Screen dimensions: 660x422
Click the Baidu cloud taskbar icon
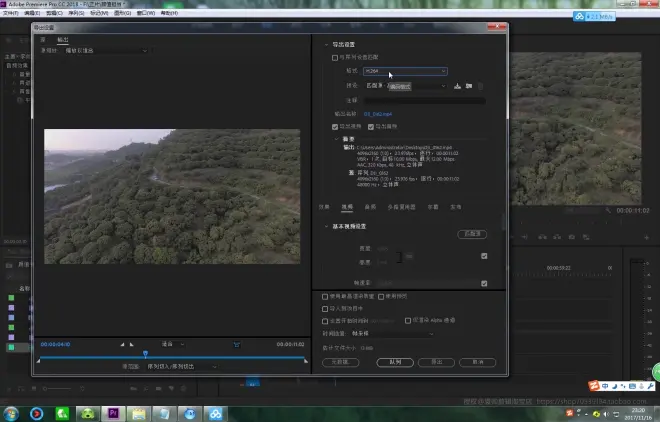coord(216,414)
